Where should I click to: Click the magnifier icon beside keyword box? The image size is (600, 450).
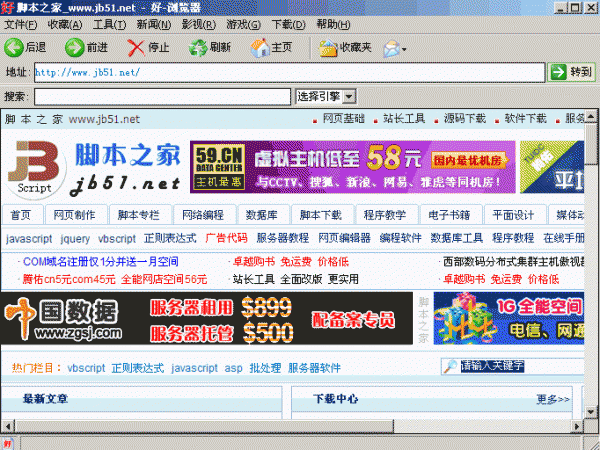click(x=450, y=367)
